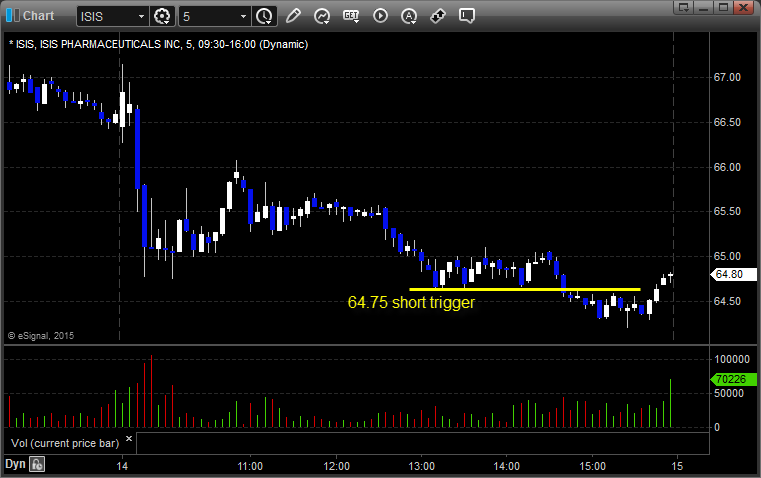The height and width of the screenshot is (478, 761).
Task: Click the link-windows arrows icon
Action: tap(438, 16)
